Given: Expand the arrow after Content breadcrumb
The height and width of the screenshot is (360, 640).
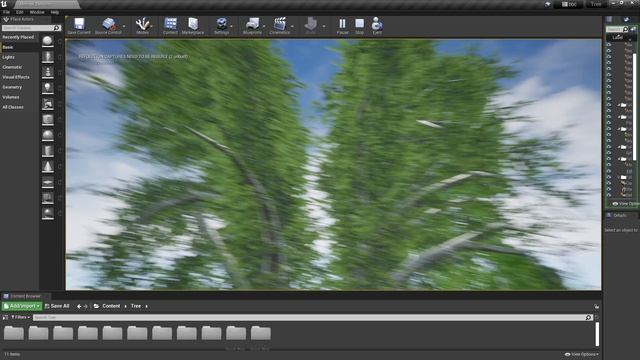Looking at the screenshot, I should pos(125,306).
